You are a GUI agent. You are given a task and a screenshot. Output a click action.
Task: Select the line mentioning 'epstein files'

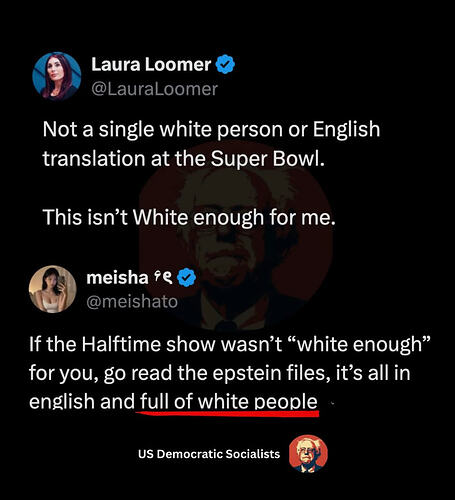pos(220,373)
